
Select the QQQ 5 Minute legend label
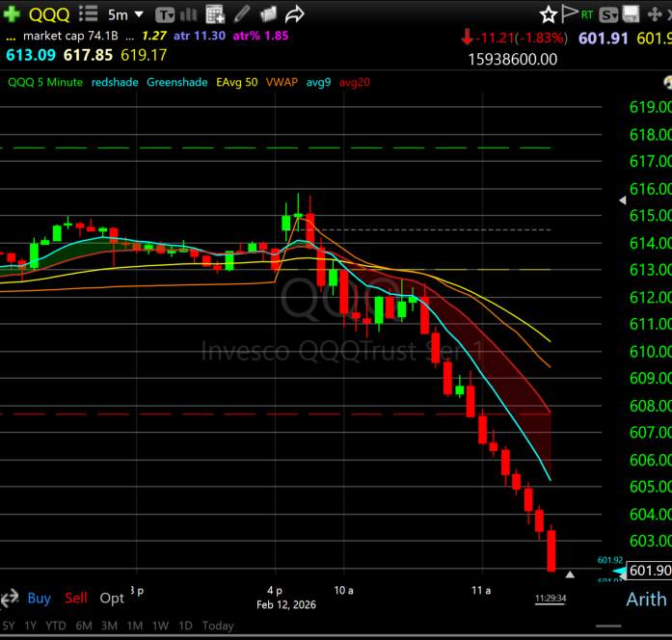(45, 82)
